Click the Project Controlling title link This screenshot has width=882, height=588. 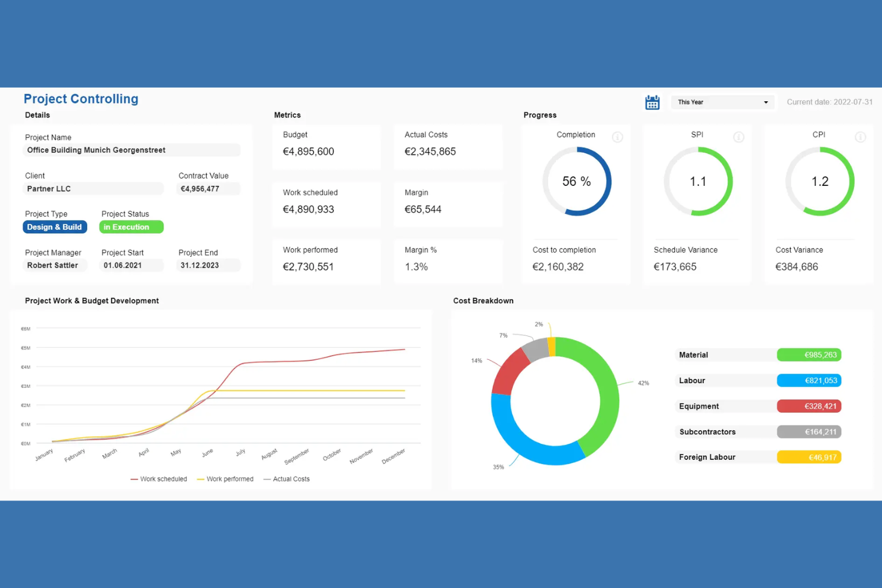(x=81, y=98)
